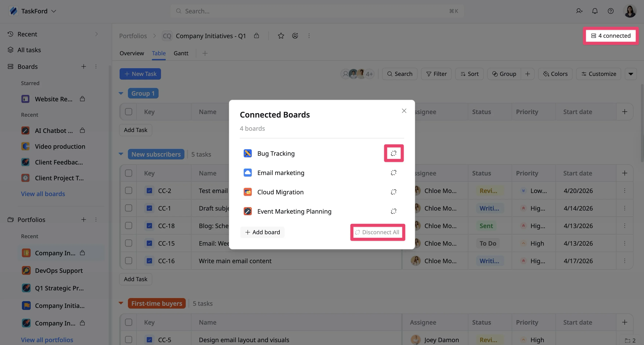Open the DevOps Support portfolio

tap(59, 271)
